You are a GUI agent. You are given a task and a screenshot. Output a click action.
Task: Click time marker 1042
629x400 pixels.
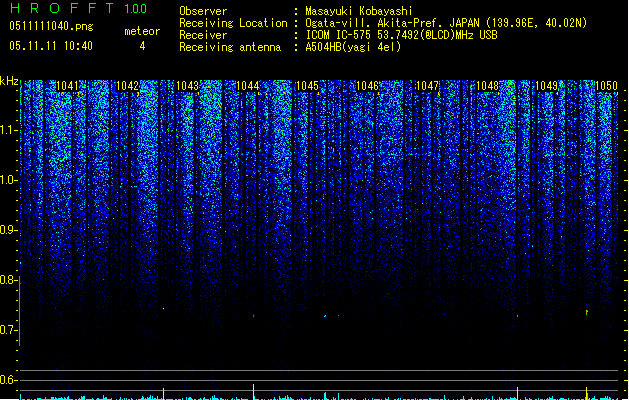click(x=127, y=86)
